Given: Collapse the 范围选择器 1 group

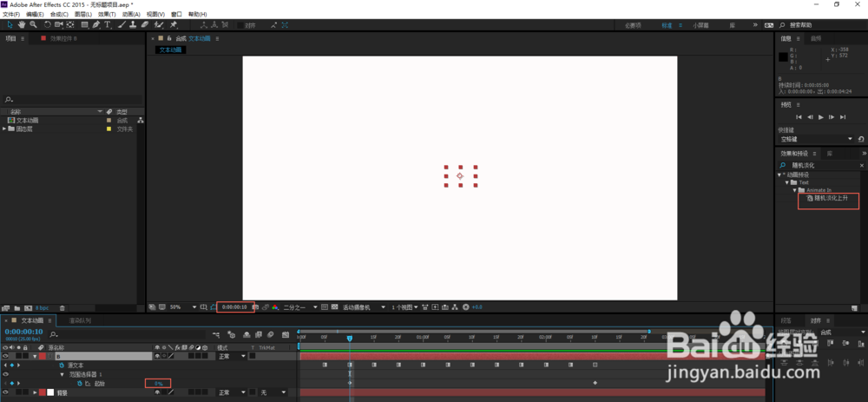Looking at the screenshot, I should click(62, 374).
